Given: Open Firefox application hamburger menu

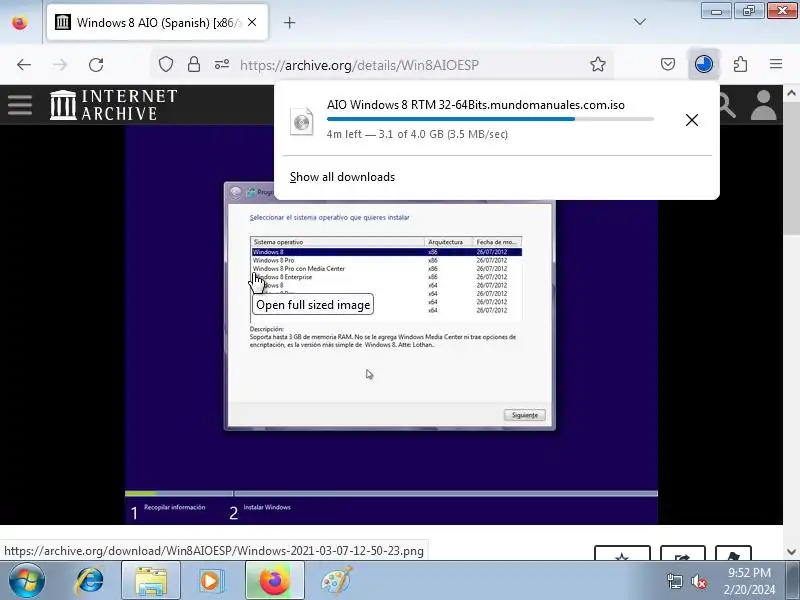Looking at the screenshot, I should [x=776, y=64].
